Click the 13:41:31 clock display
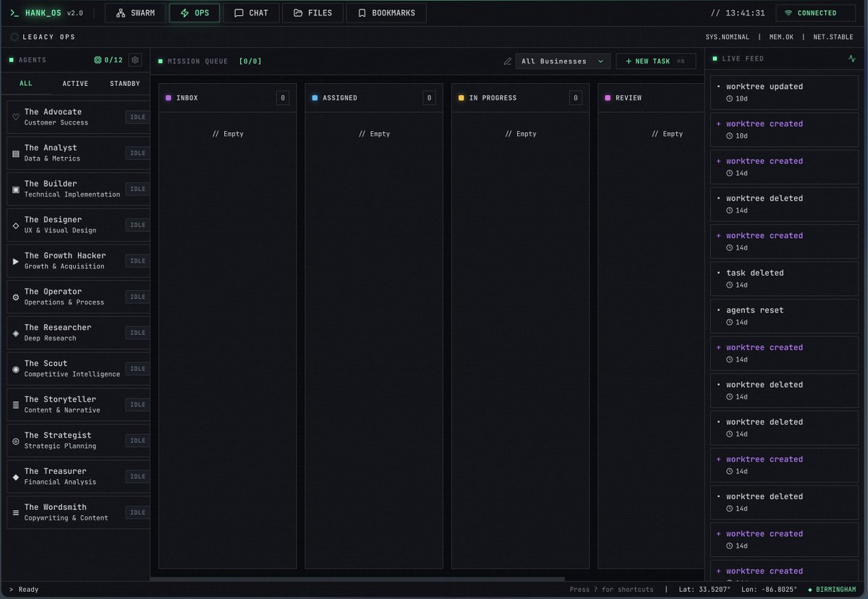 [738, 13]
